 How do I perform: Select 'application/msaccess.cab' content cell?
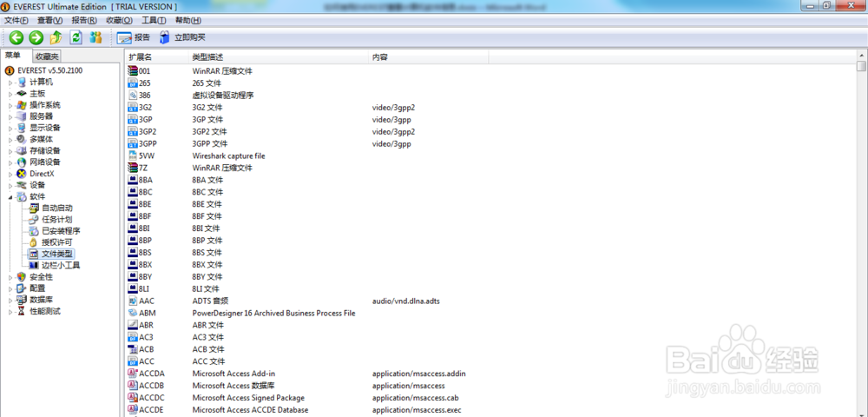415,398
